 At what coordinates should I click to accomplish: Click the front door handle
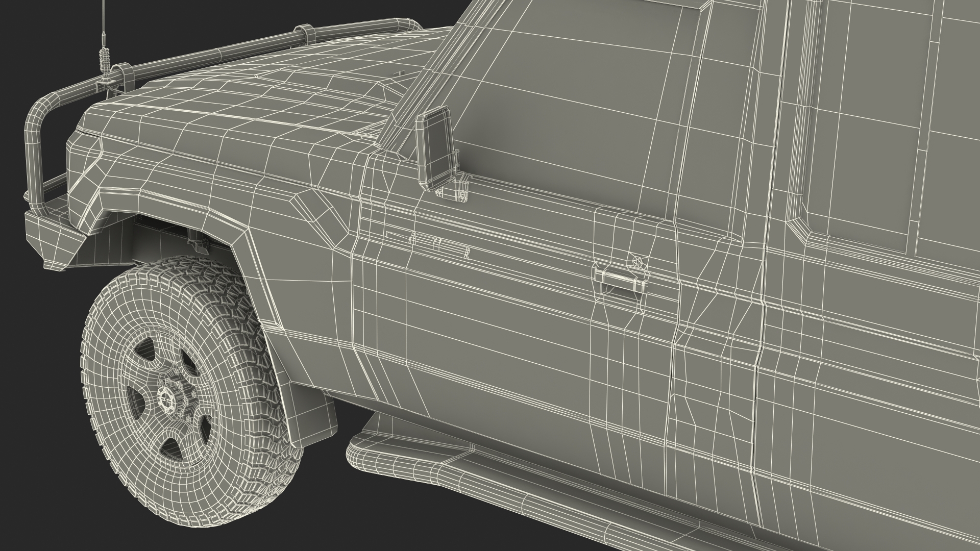pos(619,278)
